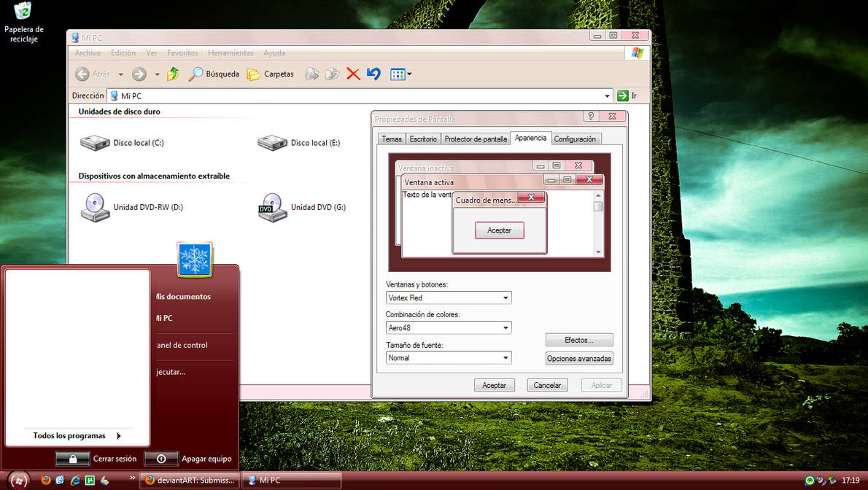Click Aceptar in Propiedades de Pantalla

tap(494, 385)
